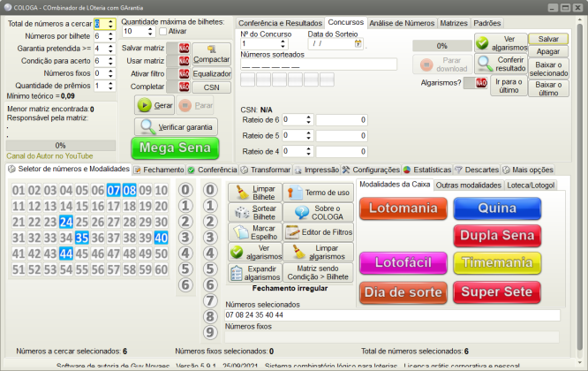Click Limpar Bilhete broom button
Viewport: 588px width, 371px height.
(255, 193)
